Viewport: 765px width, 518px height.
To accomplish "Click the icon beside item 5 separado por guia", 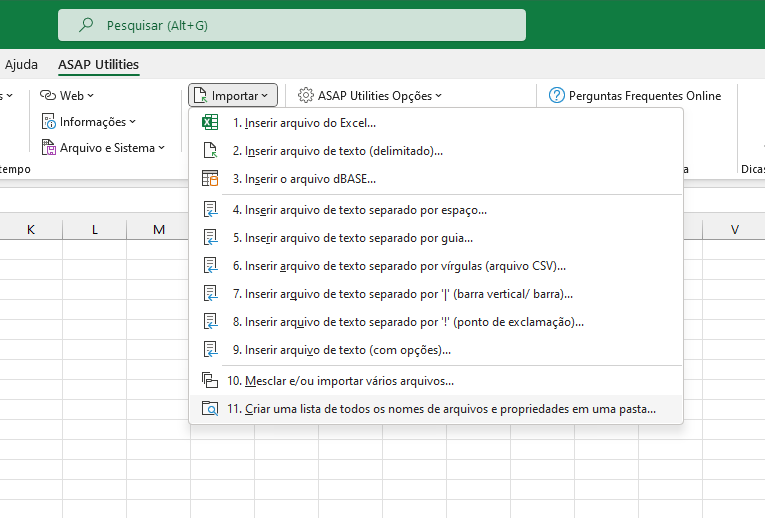I will pos(210,238).
